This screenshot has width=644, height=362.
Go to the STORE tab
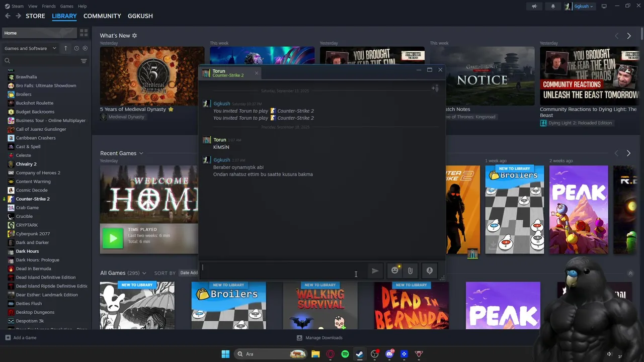tap(35, 16)
